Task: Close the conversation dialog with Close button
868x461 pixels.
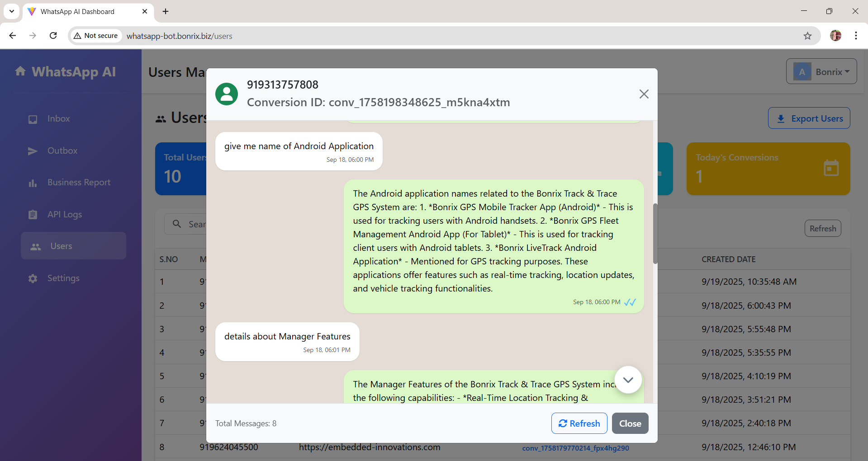Action: (x=630, y=423)
